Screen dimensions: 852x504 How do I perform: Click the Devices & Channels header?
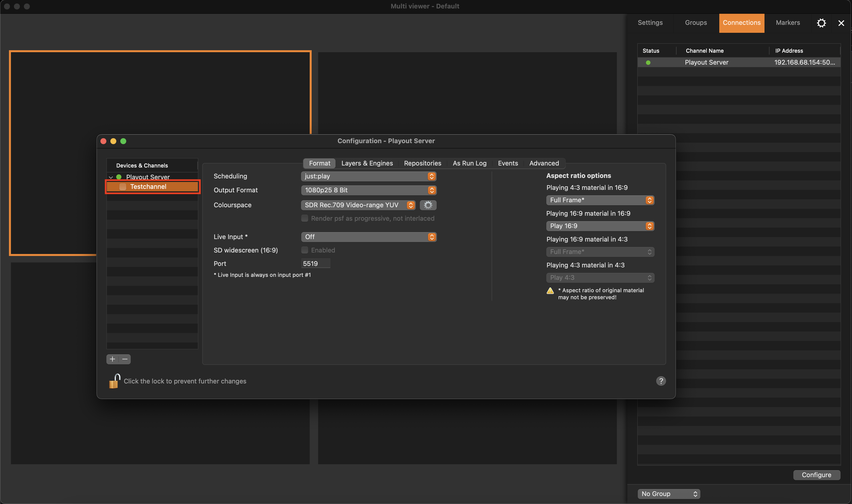[152, 166]
